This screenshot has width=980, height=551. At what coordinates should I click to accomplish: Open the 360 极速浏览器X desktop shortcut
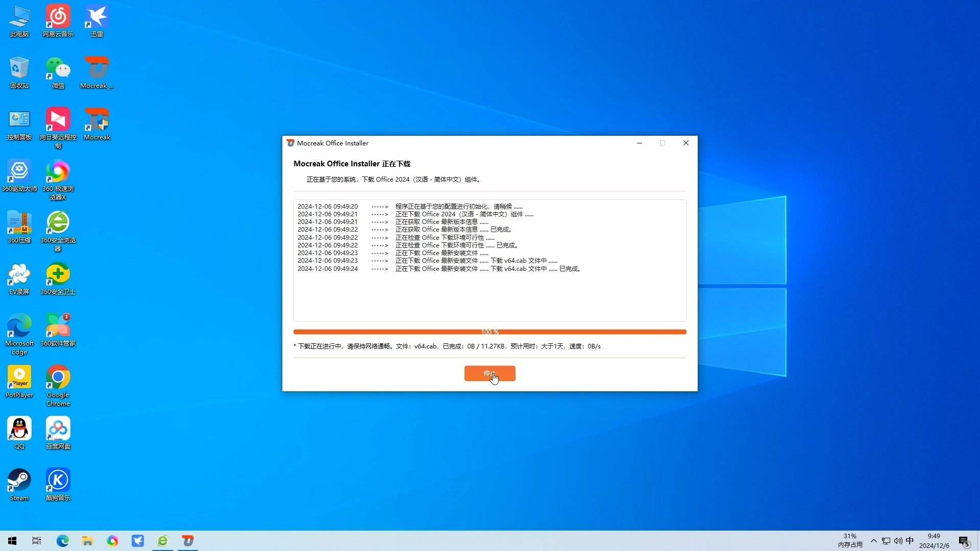click(58, 180)
